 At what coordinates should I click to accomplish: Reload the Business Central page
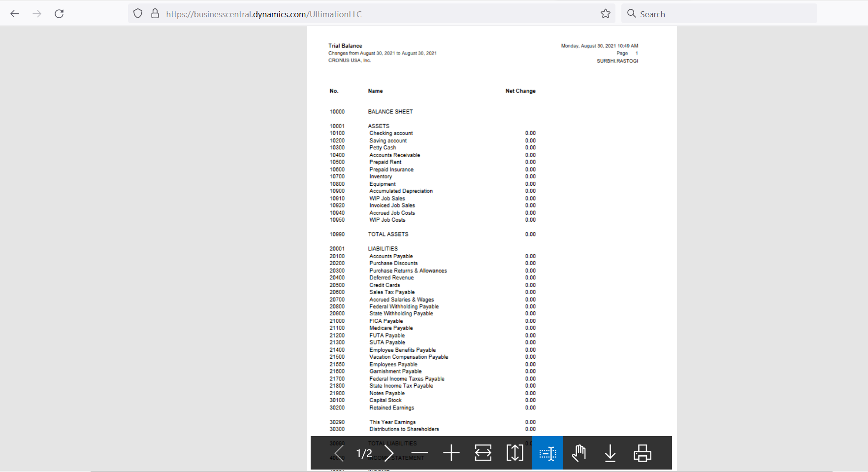point(59,13)
